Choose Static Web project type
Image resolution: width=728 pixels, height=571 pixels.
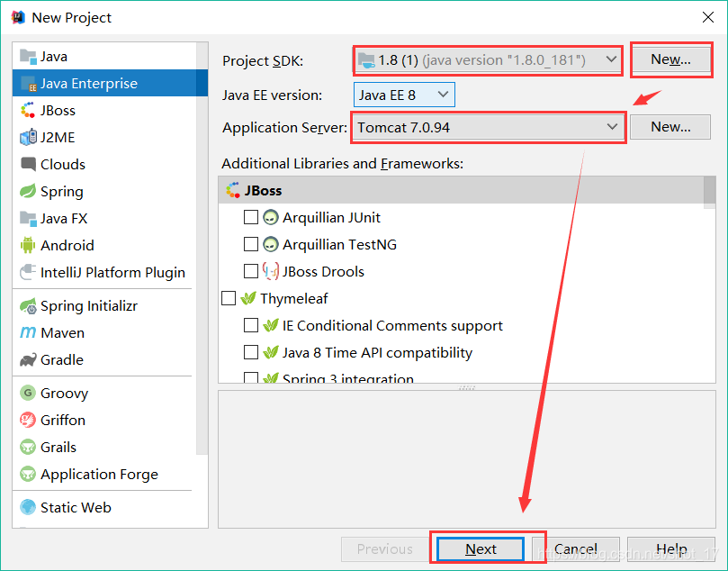tap(104, 507)
